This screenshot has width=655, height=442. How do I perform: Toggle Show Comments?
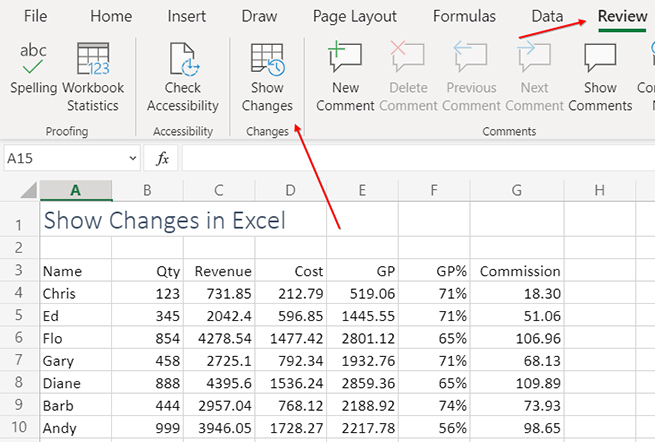600,77
